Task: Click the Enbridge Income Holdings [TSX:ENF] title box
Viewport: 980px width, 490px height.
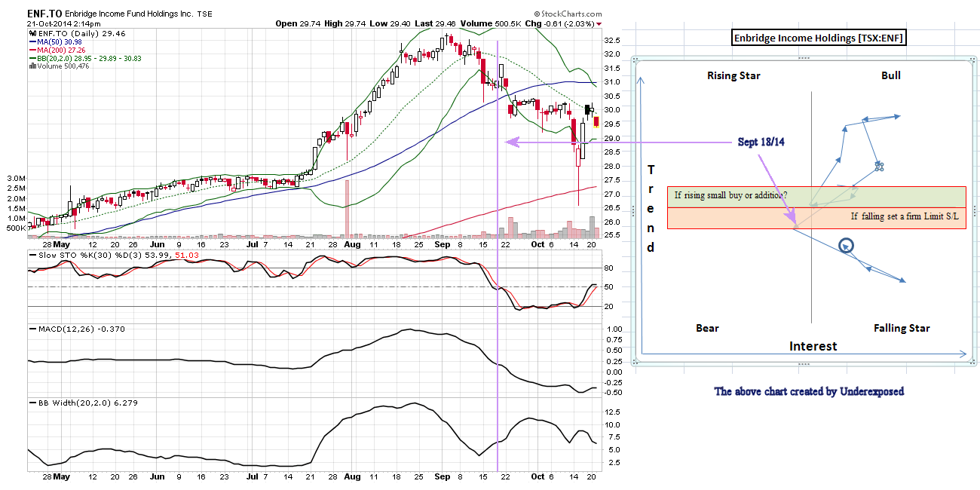Action: [x=819, y=38]
